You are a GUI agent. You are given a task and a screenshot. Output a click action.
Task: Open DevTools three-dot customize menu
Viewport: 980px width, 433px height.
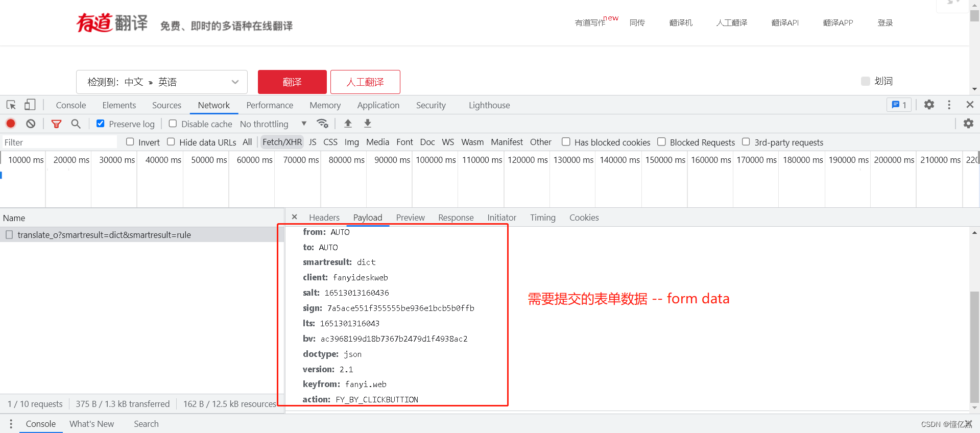(x=949, y=105)
